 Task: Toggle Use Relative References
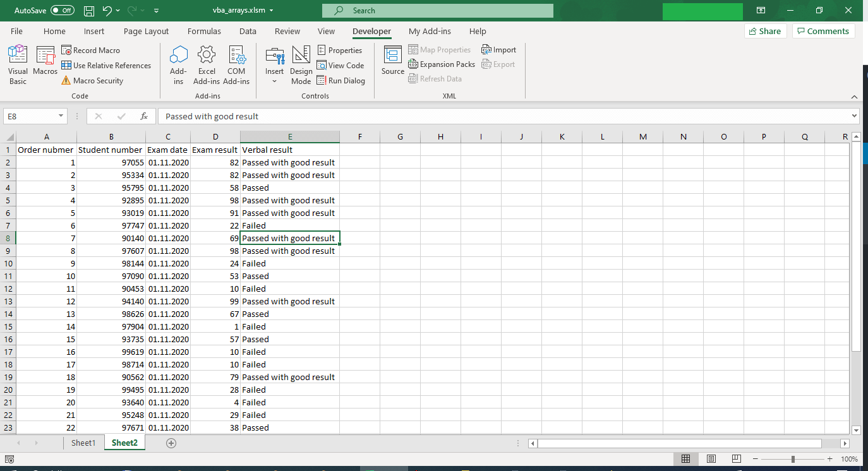pyautogui.click(x=106, y=66)
